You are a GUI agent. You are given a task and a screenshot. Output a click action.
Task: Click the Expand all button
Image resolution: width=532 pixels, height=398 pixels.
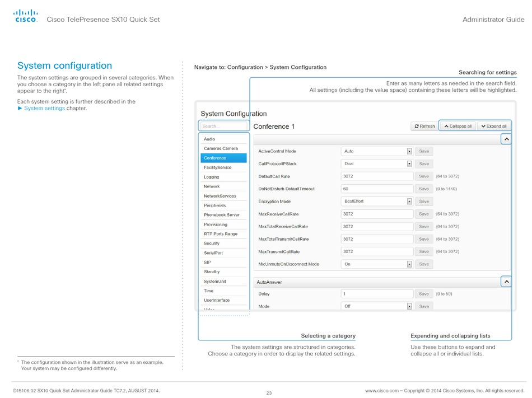click(494, 126)
